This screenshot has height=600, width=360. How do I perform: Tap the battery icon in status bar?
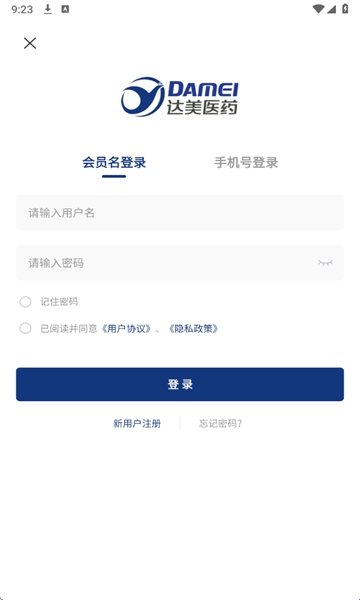345,9
